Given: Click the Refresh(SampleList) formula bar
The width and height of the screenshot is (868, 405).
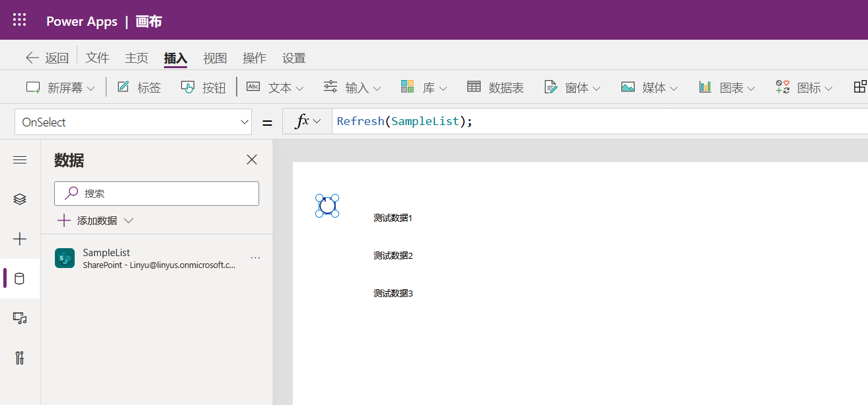Looking at the screenshot, I should tap(600, 122).
